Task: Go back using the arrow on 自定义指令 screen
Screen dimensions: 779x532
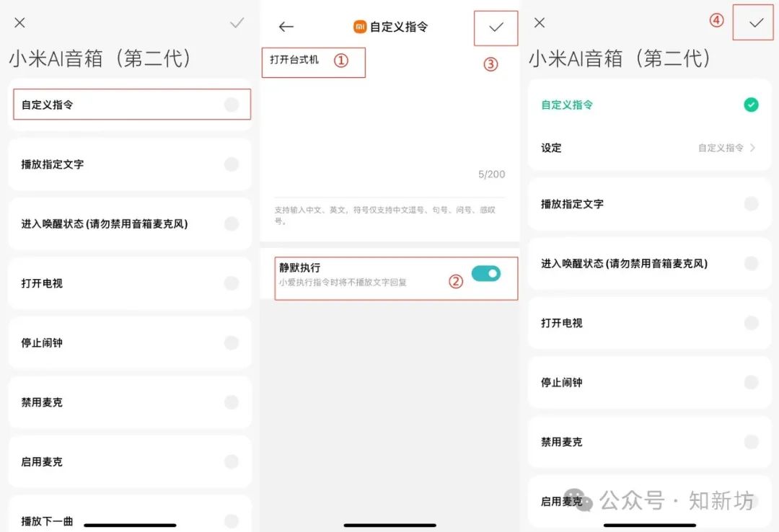Action: point(286,27)
